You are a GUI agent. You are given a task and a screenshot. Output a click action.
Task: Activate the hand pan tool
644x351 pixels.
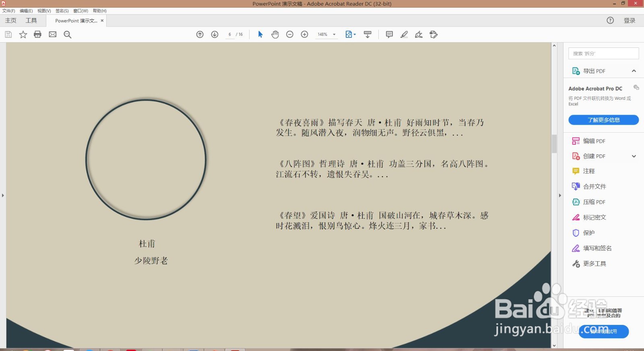coord(275,35)
